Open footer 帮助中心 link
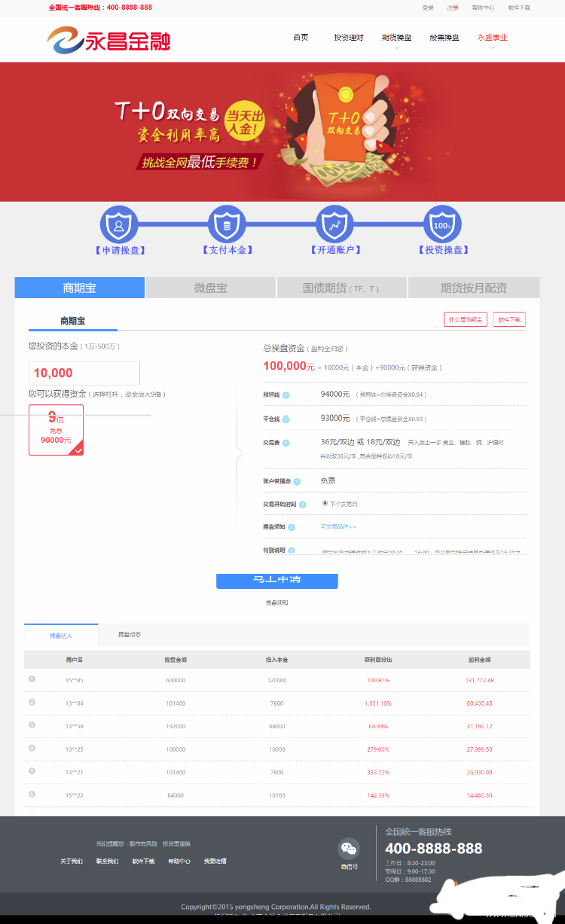 click(179, 861)
